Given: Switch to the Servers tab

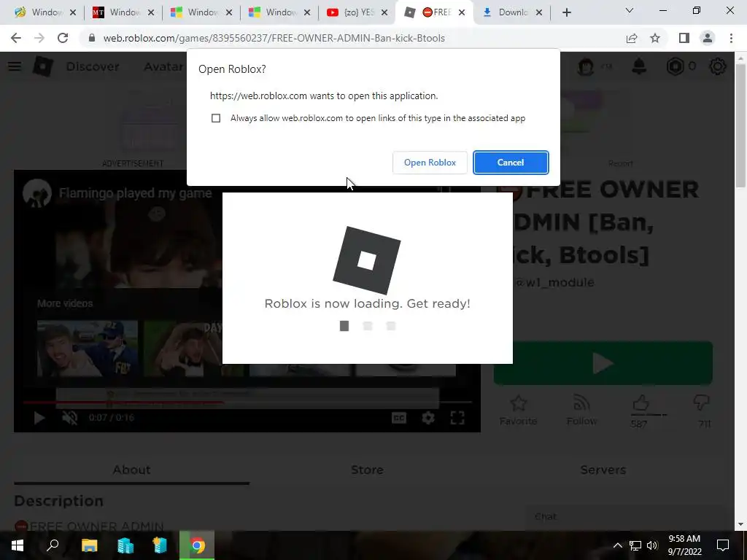Looking at the screenshot, I should pyautogui.click(x=603, y=470).
